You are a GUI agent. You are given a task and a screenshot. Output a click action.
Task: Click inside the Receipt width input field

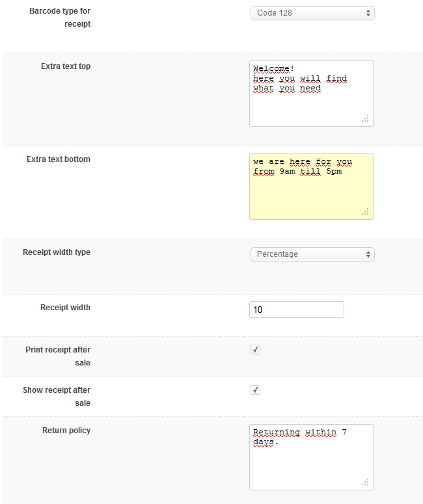point(296,310)
